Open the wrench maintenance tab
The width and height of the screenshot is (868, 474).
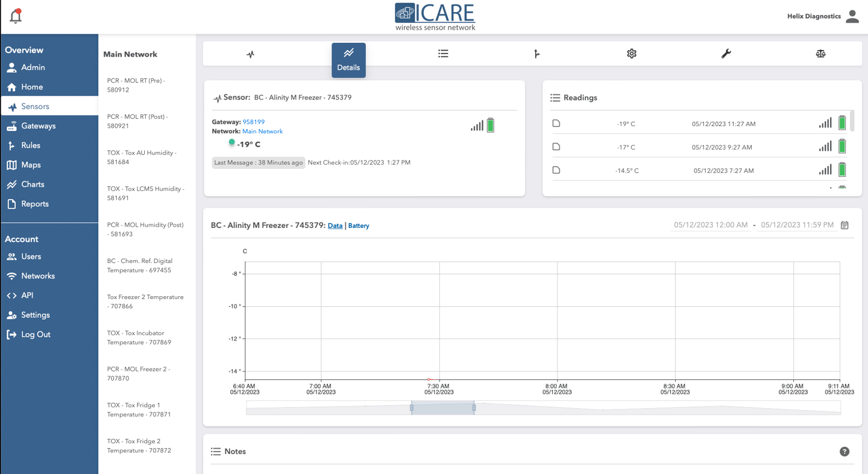[x=726, y=54]
